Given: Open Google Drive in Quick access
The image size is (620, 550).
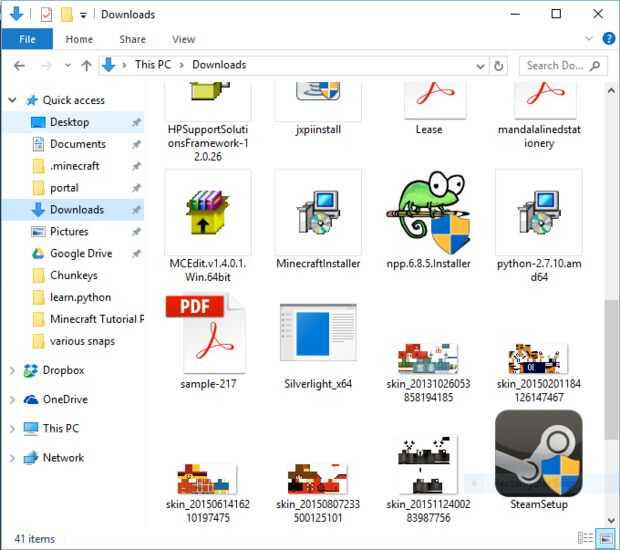Looking at the screenshot, I should point(81,253).
